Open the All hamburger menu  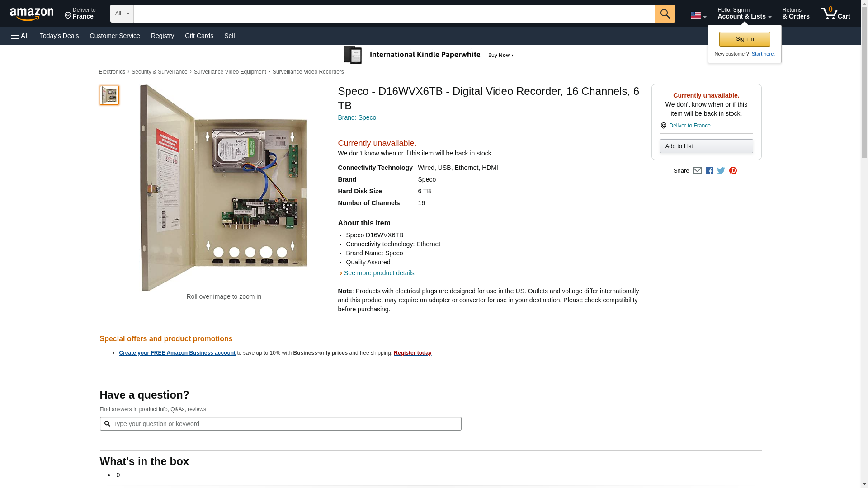[x=20, y=36]
